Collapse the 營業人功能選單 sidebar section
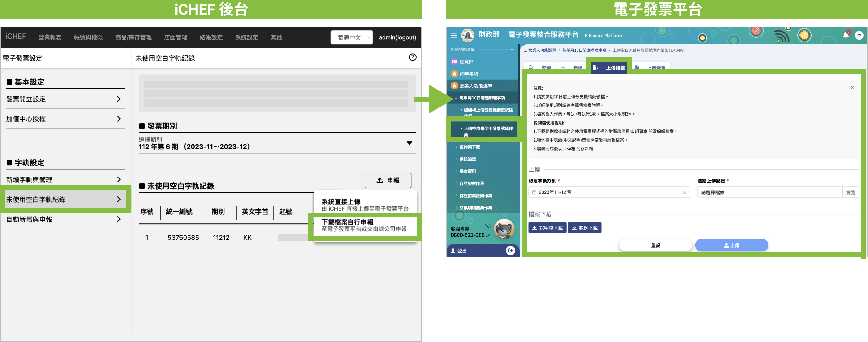868x342 pixels. point(511,86)
